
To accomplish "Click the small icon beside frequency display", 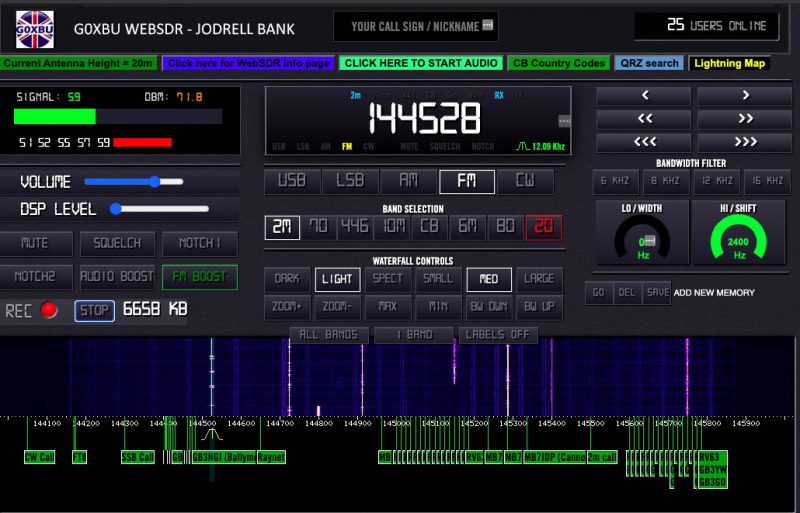I will click(x=564, y=121).
